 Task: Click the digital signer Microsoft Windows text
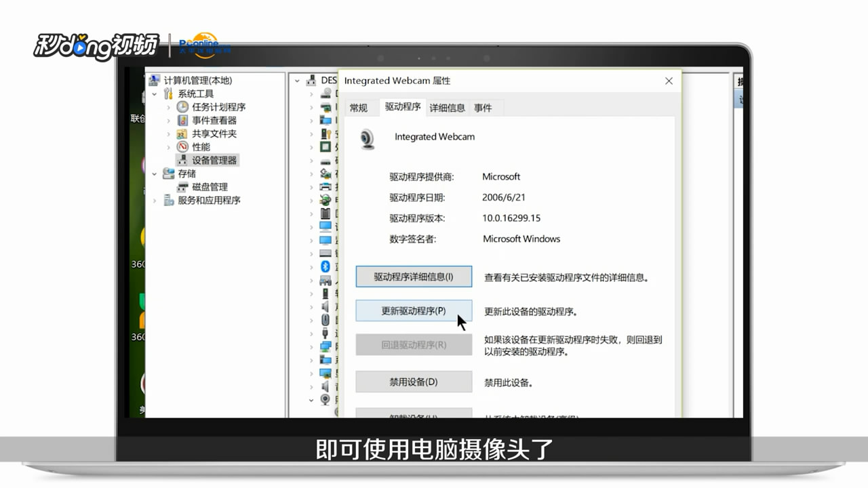(x=521, y=239)
